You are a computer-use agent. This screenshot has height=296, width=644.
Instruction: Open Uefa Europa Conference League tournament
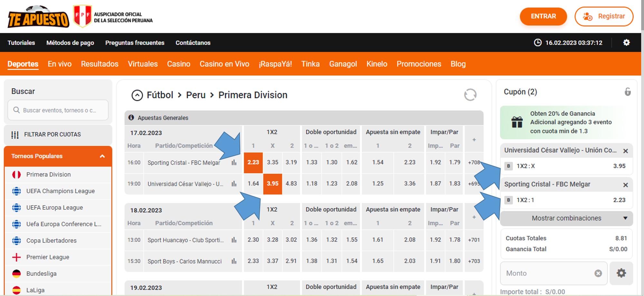pos(58,224)
